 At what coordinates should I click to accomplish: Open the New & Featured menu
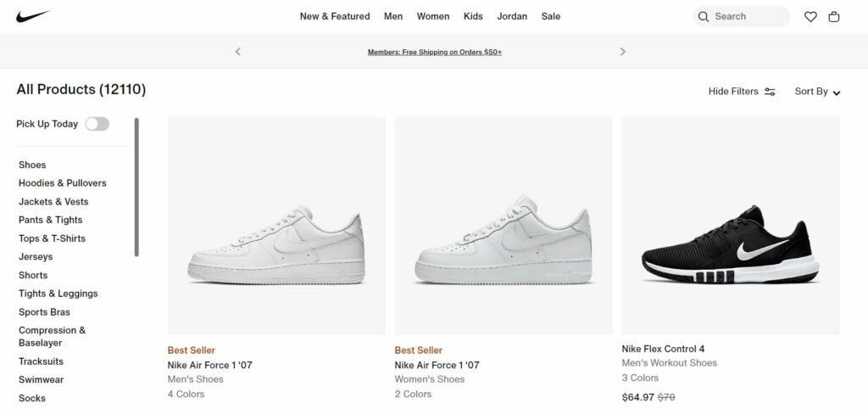(x=335, y=16)
